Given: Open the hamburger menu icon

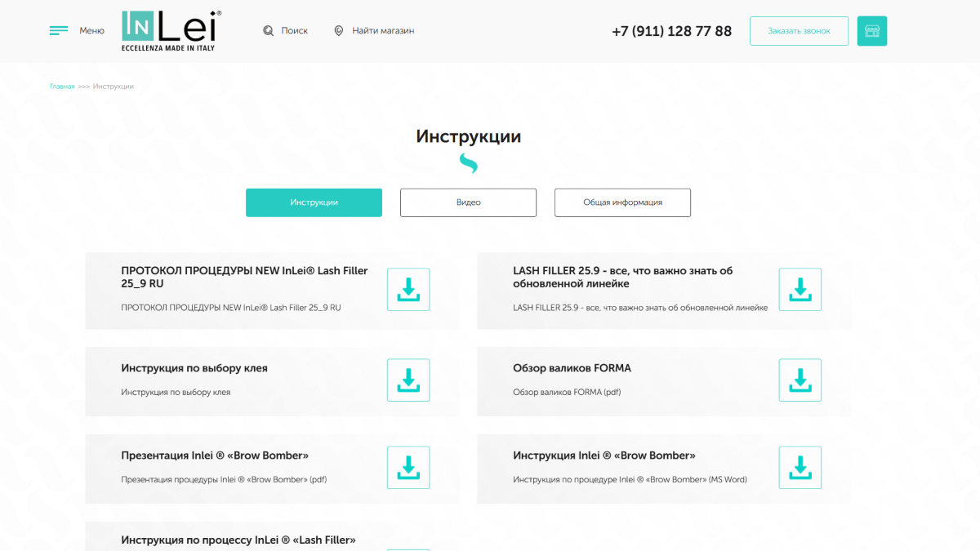Looking at the screenshot, I should 58,31.
